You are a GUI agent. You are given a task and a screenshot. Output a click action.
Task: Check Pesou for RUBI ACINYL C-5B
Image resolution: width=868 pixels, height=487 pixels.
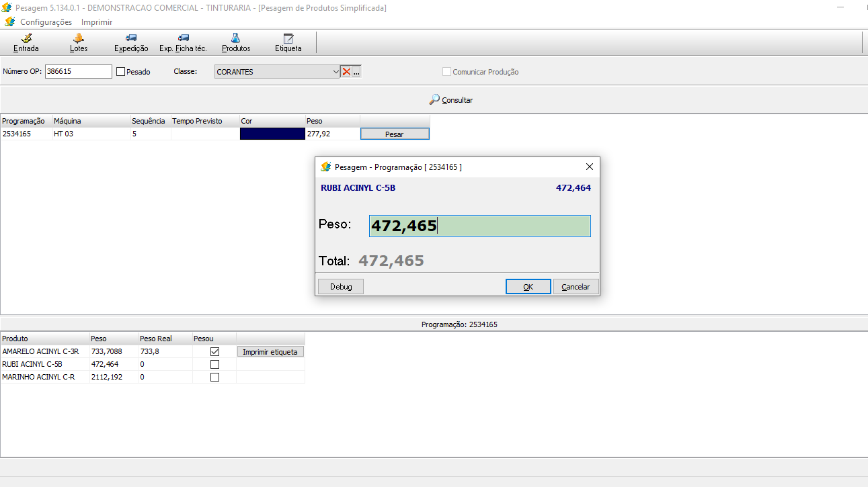click(214, 364)
